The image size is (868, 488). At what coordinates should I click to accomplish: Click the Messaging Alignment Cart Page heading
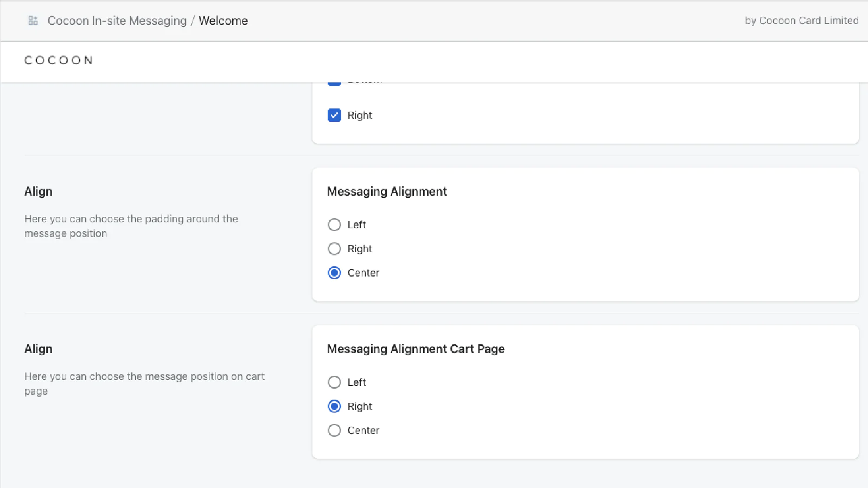point(416,349)
